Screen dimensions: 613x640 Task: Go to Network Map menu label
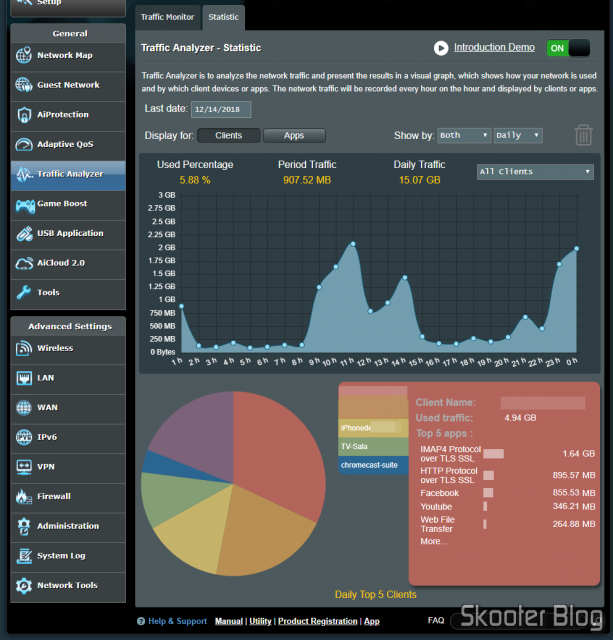click(x=65, y=55)
